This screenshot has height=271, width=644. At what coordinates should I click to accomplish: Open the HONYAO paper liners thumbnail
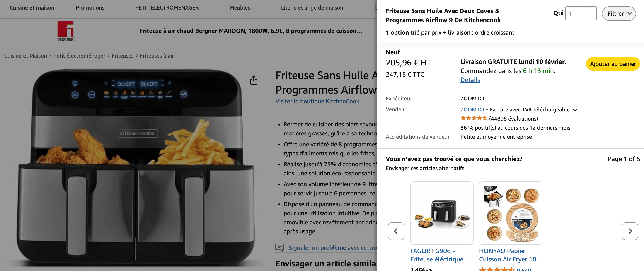click(511, 213)
